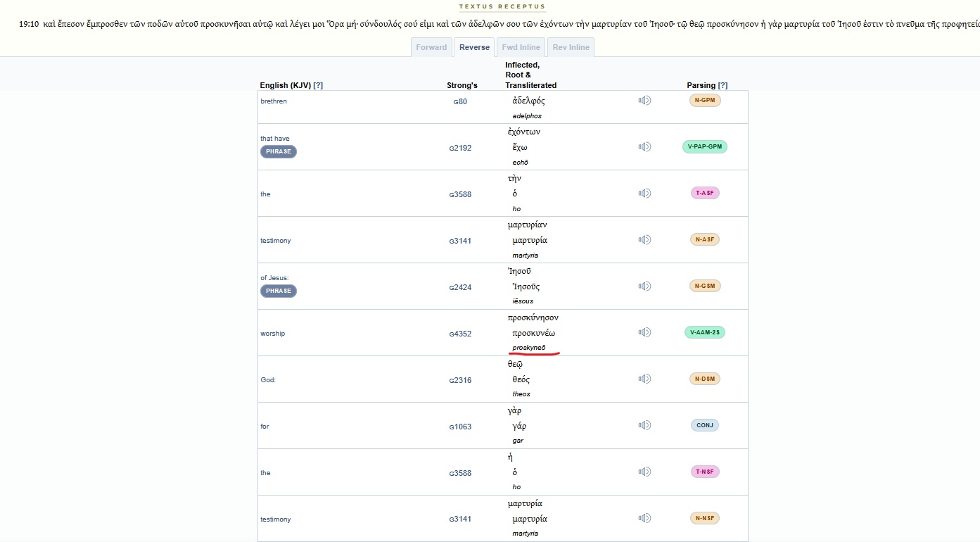Switch to the Forward tab
This screenshot has width=980, height=542.
431,47
